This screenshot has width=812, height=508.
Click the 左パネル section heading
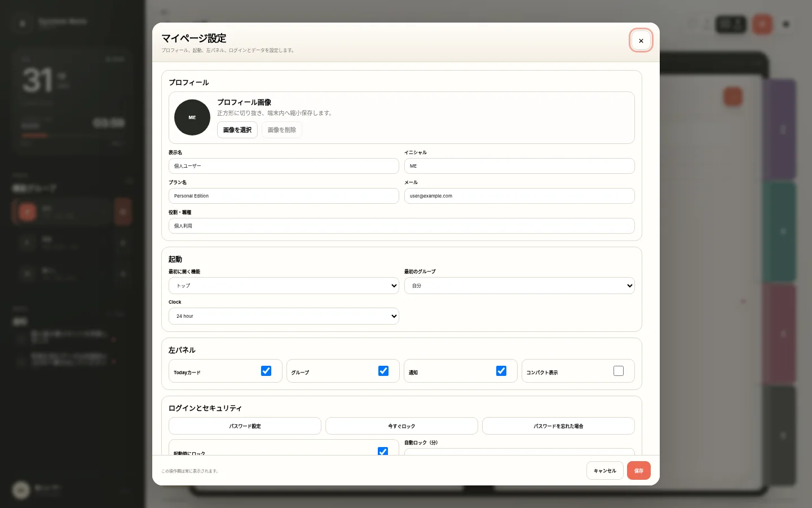[x=182, y=350]
